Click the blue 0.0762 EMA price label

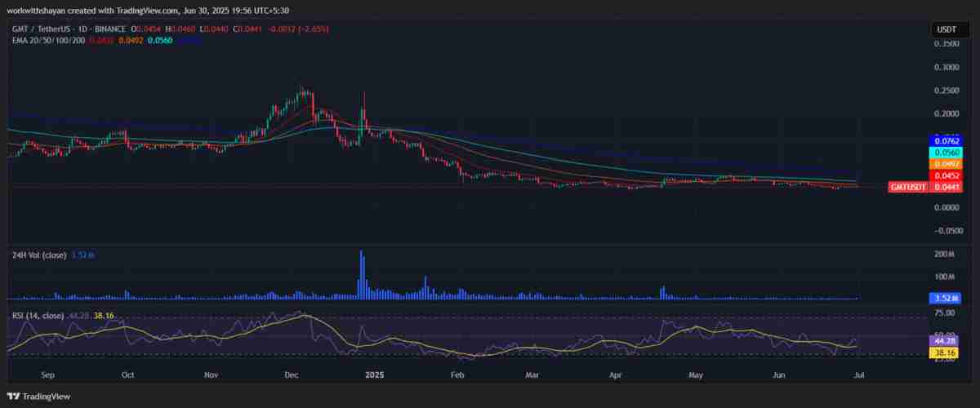[946, 141]
